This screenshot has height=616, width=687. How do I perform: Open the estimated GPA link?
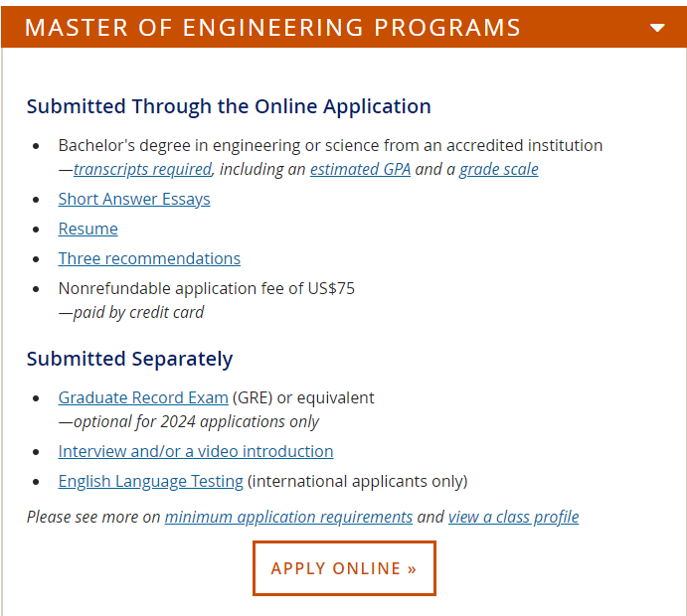coord(360,169)
